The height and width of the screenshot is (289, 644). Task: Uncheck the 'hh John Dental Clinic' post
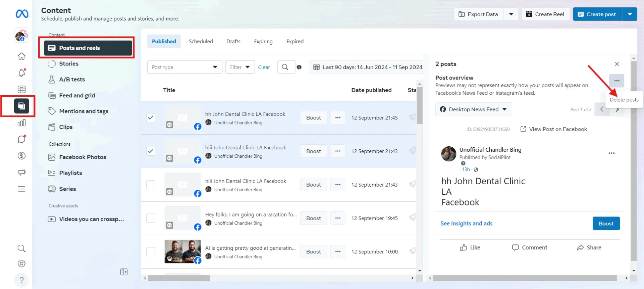coord(151,117)
